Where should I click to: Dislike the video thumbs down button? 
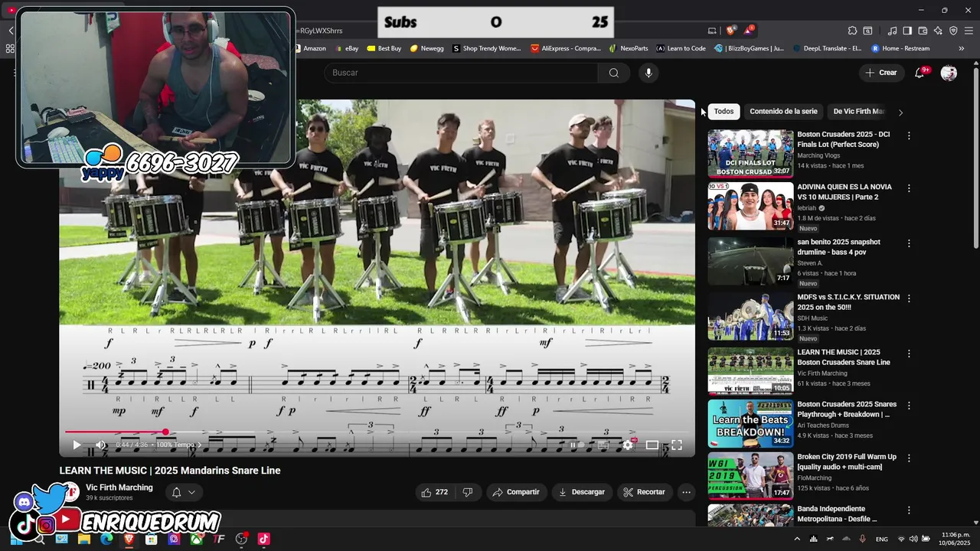point(468,492)
